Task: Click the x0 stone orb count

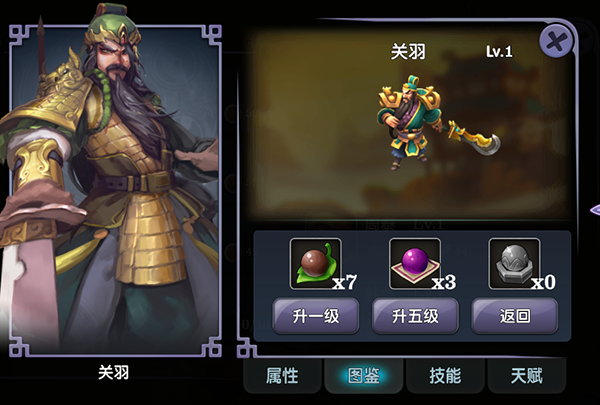Action: click(x=543, y=283)
